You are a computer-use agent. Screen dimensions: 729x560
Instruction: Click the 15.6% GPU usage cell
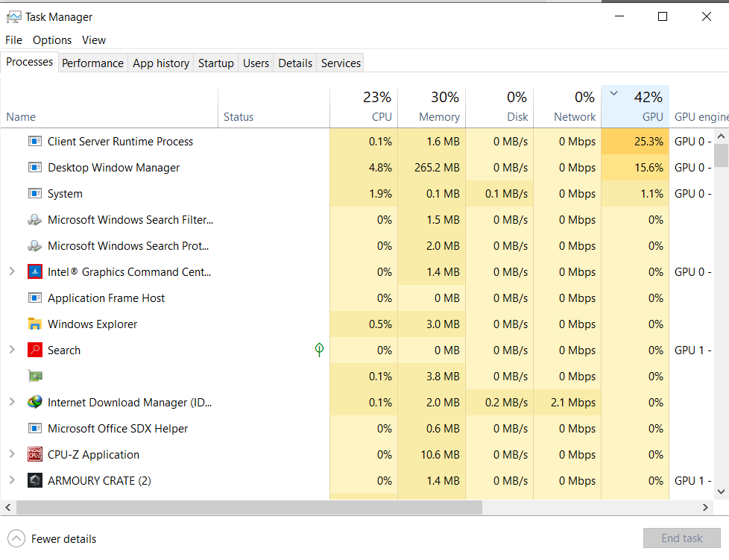coord(635,168)
